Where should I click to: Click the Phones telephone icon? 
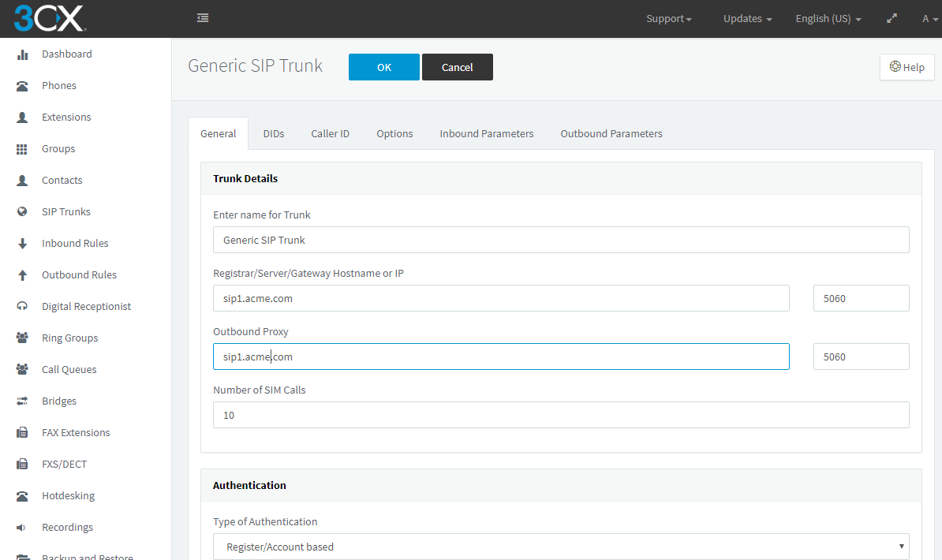point(22,86)
